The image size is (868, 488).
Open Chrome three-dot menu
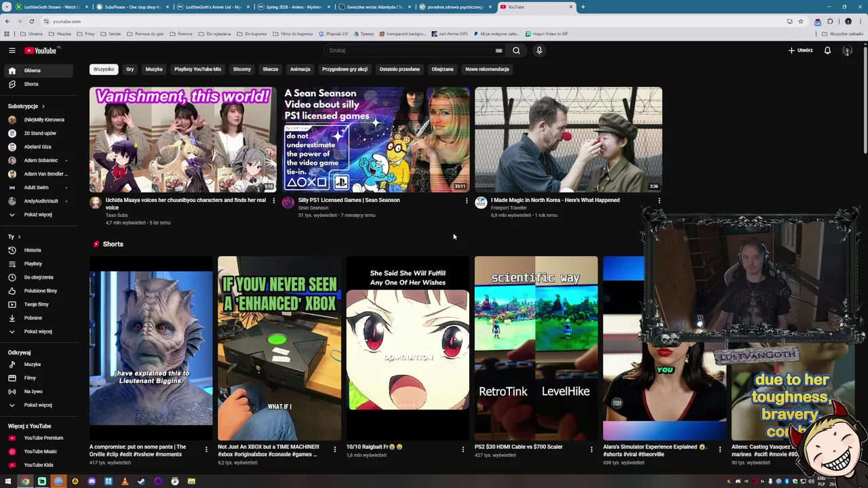point(860,21)
